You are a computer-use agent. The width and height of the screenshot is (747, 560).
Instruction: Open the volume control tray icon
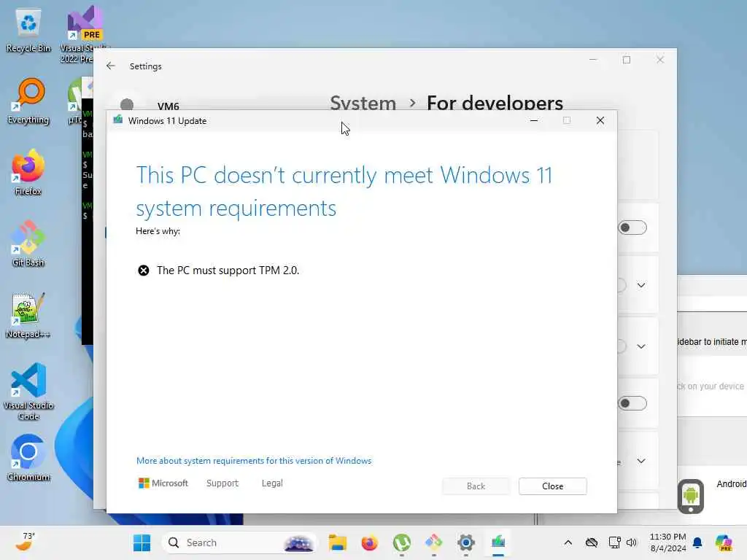tap(632, 542)
